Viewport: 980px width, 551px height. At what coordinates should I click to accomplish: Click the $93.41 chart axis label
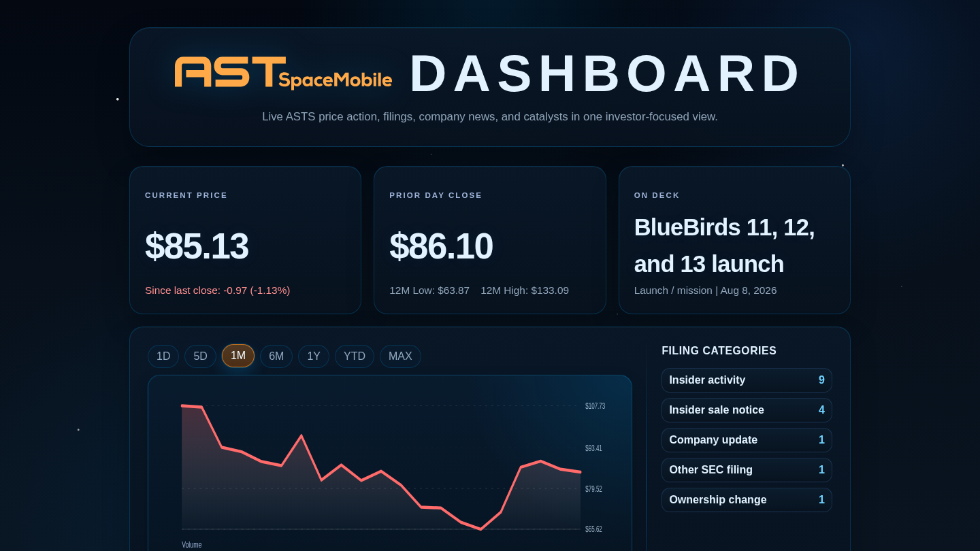coord(593,448)
